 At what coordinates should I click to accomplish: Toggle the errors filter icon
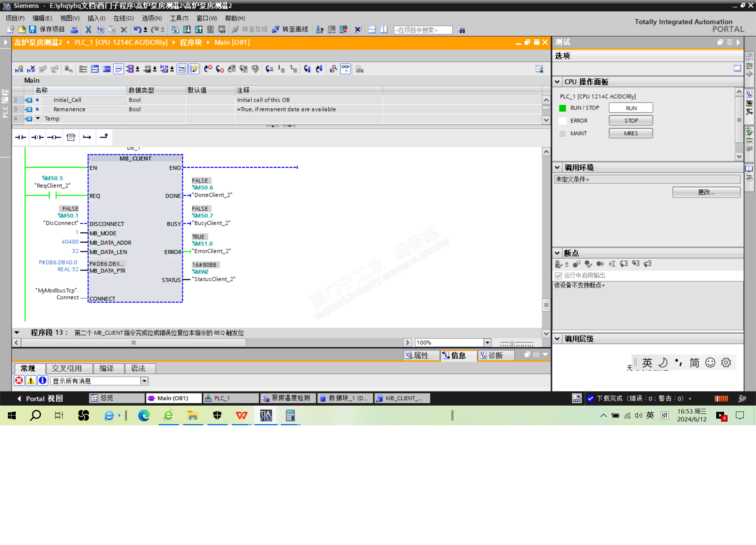(x=19, y=380)
